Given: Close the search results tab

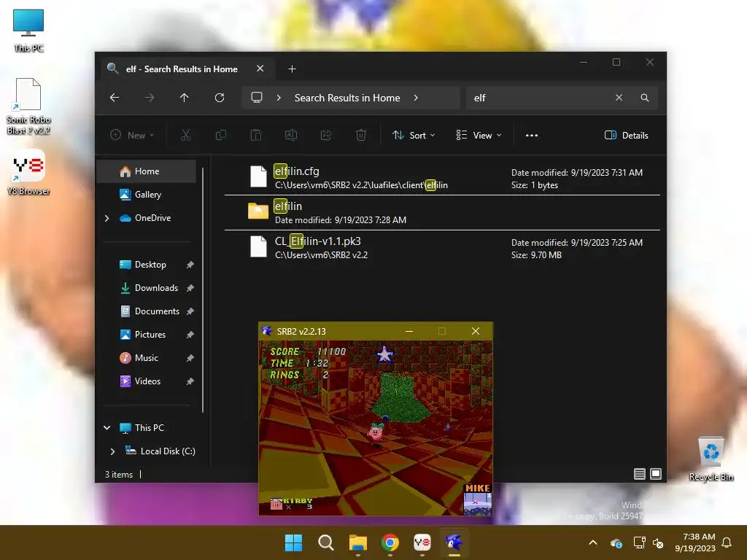Looking at the screenshot, I should (x=260, y=69).
